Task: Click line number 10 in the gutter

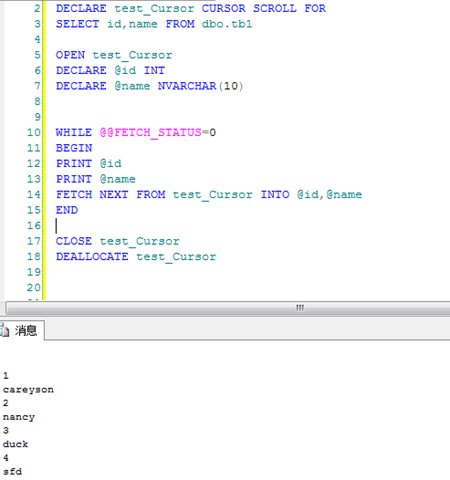Action: click(x=34, y=133)
